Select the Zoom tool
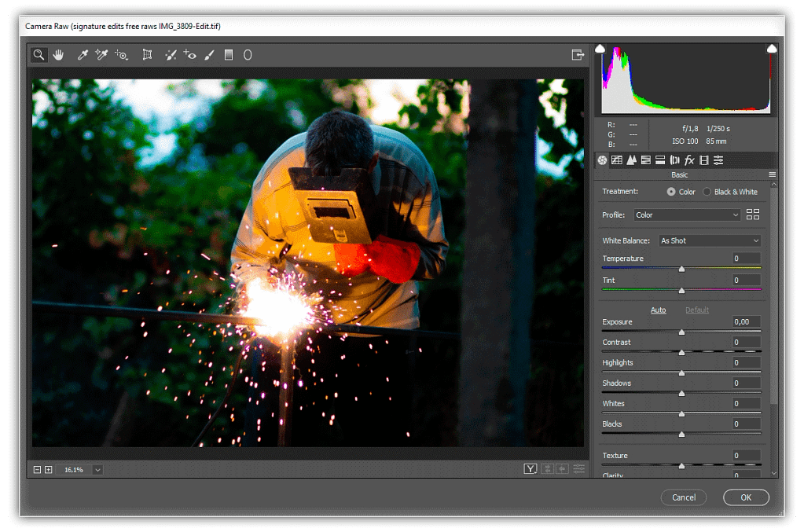Screen dimensions: 804x532 [39, 55]
